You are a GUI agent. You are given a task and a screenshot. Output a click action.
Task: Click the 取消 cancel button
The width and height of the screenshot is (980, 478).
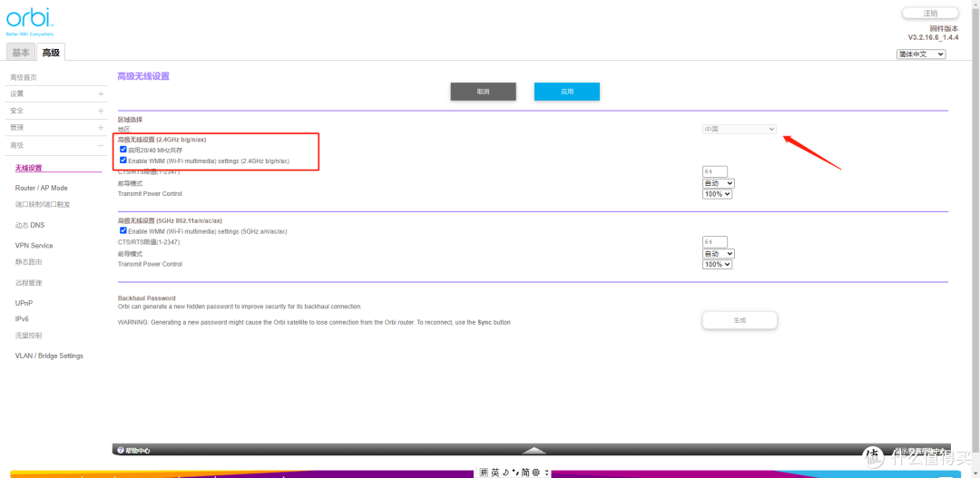click(x=483, y=92)
